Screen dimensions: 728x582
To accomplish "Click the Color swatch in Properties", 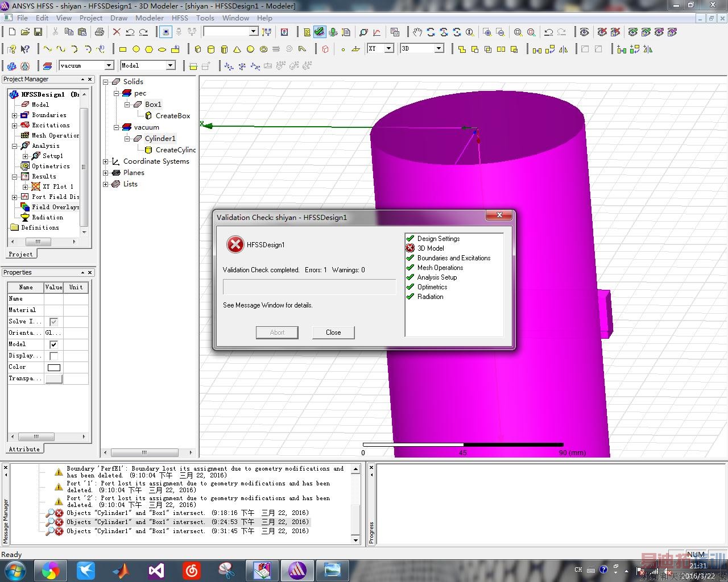I will tap(54, 367).
